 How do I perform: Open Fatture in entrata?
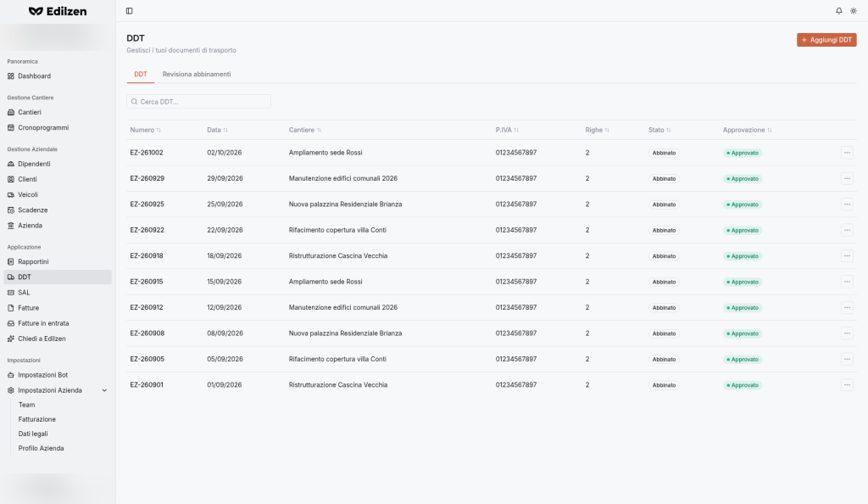pyautogui.click(x=58, y=323)
